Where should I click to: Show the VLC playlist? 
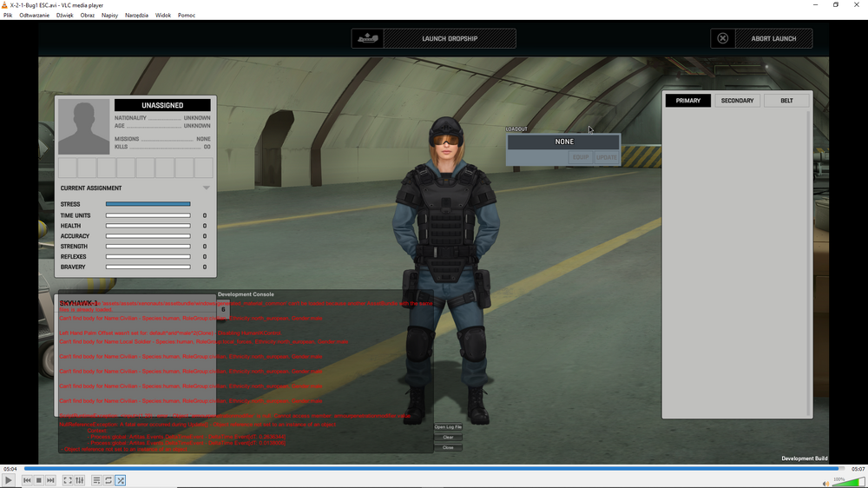[x=96, y=480]
